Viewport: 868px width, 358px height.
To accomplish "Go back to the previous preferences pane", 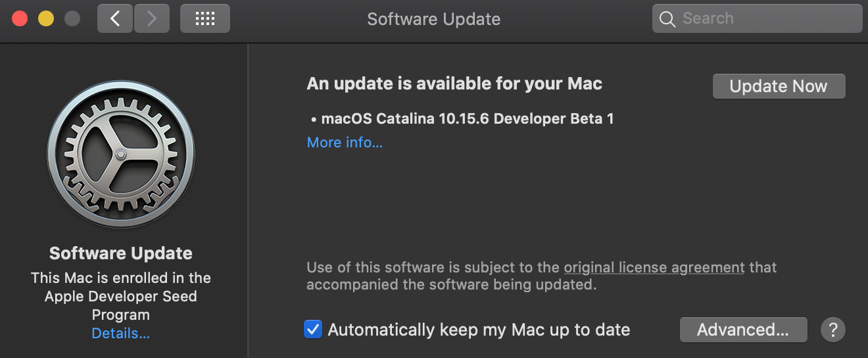I will click(115, 18).
